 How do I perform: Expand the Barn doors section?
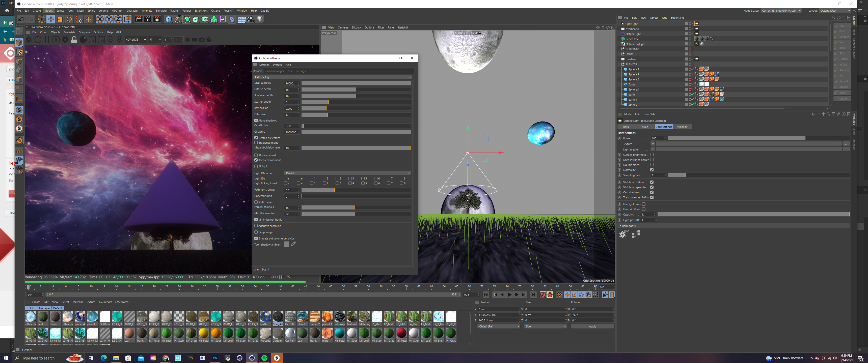(x=621, y=226)
